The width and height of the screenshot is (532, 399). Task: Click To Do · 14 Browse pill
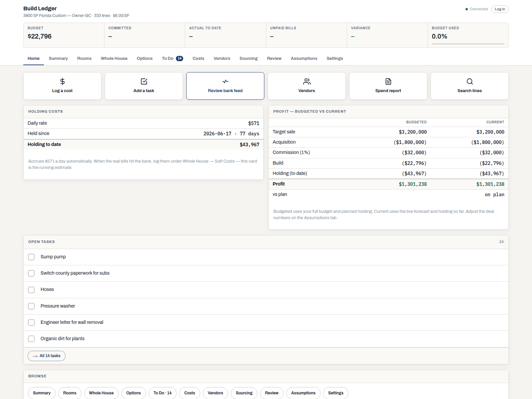tap(163, 393)
